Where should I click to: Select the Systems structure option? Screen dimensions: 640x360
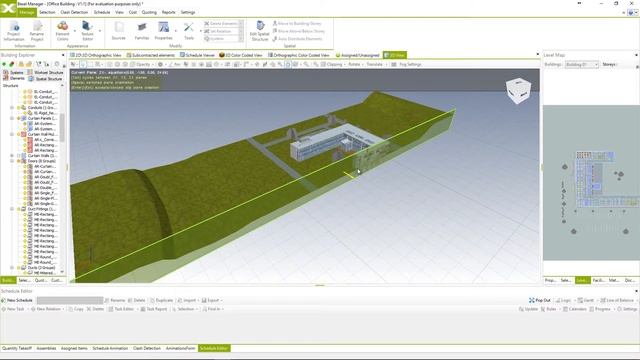tap(14, 73)
